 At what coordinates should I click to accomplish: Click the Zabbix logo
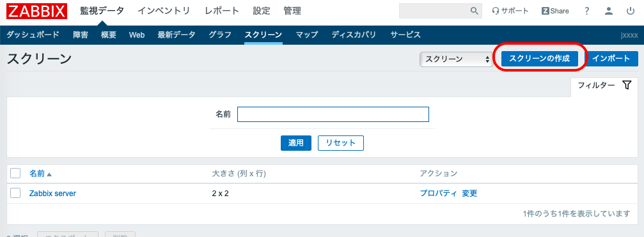(x=36, y=11)
